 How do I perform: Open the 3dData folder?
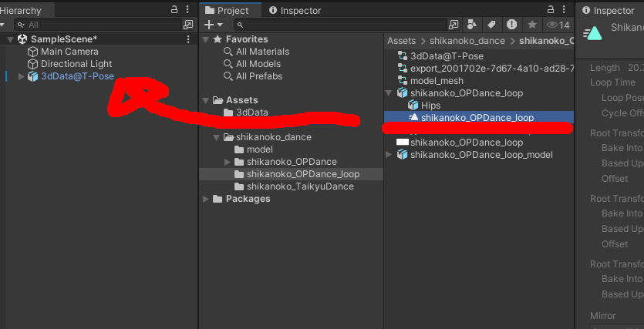tap(251, 112)
